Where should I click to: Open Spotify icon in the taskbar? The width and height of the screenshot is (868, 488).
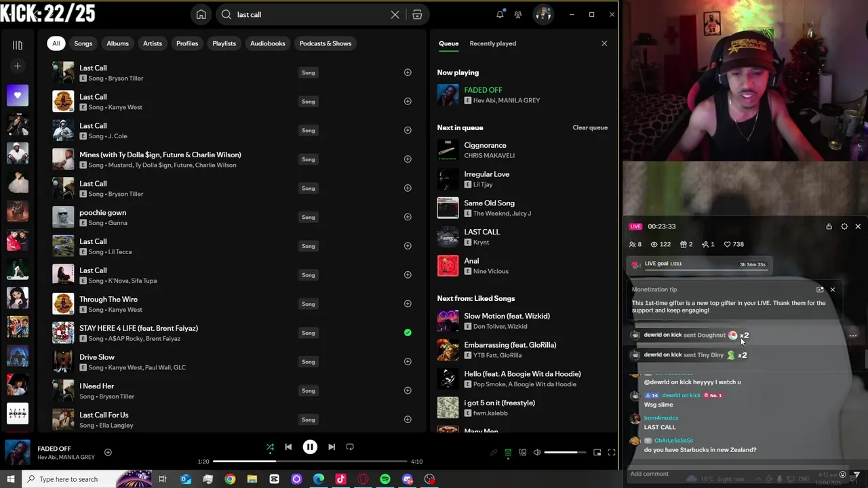385,479
